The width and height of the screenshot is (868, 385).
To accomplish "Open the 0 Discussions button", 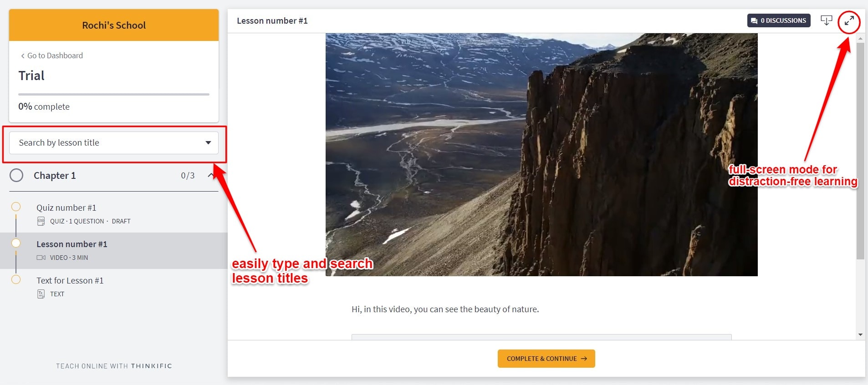I will click(779, 20).
